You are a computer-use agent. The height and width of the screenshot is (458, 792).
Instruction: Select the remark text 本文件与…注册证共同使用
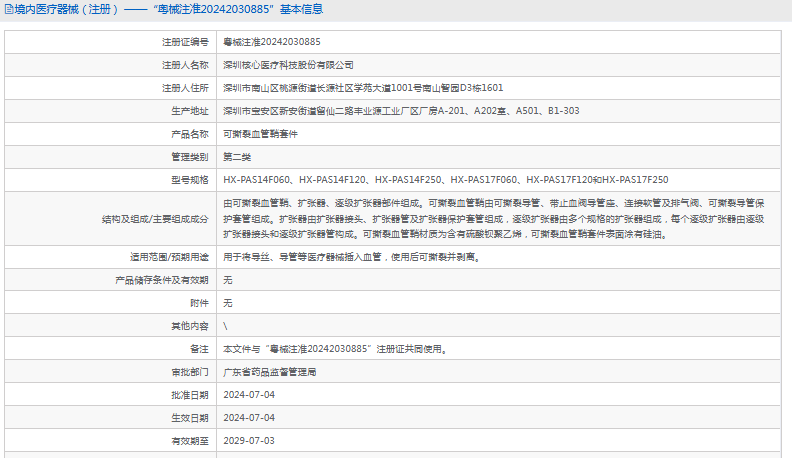coord(336,349)
